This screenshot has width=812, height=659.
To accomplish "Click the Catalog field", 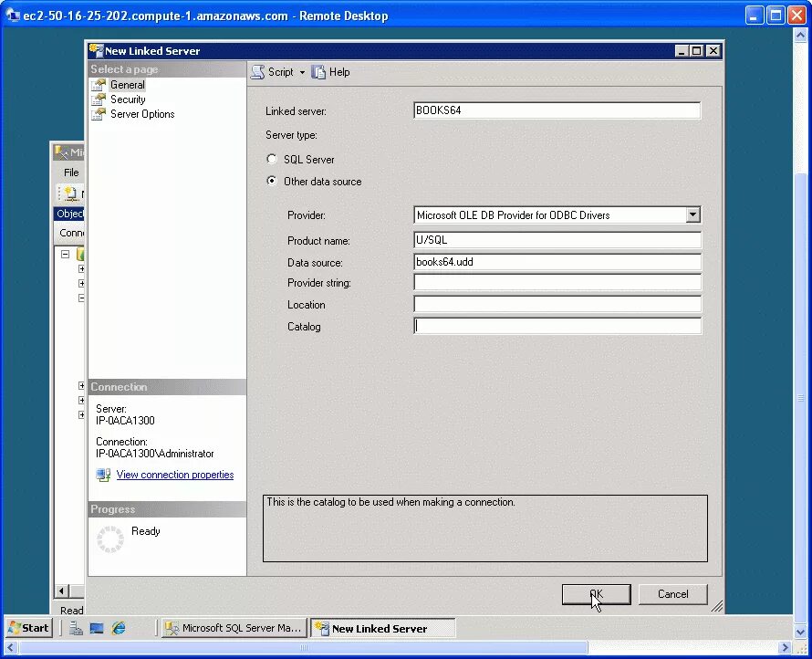I will tap(557, 326).
